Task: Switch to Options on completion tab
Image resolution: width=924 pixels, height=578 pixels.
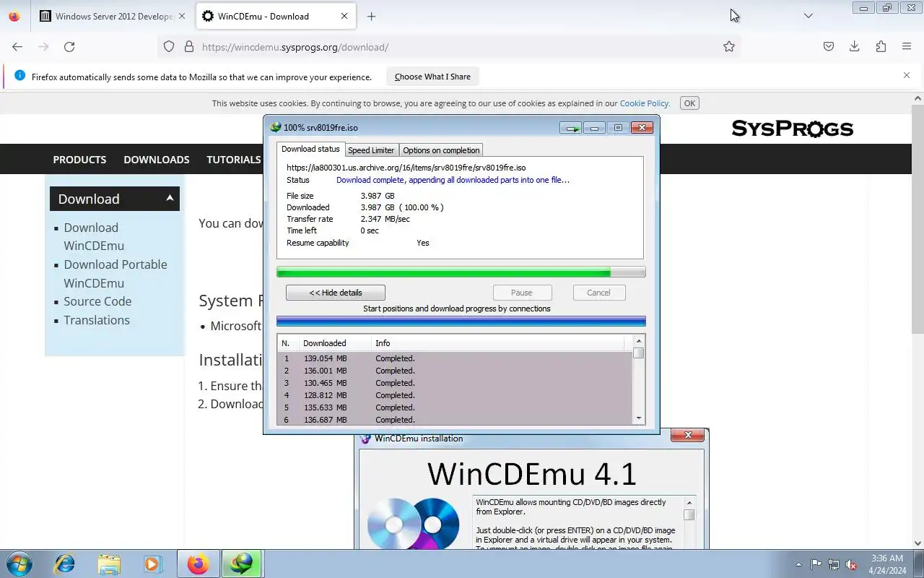Action: coord(441,150)
